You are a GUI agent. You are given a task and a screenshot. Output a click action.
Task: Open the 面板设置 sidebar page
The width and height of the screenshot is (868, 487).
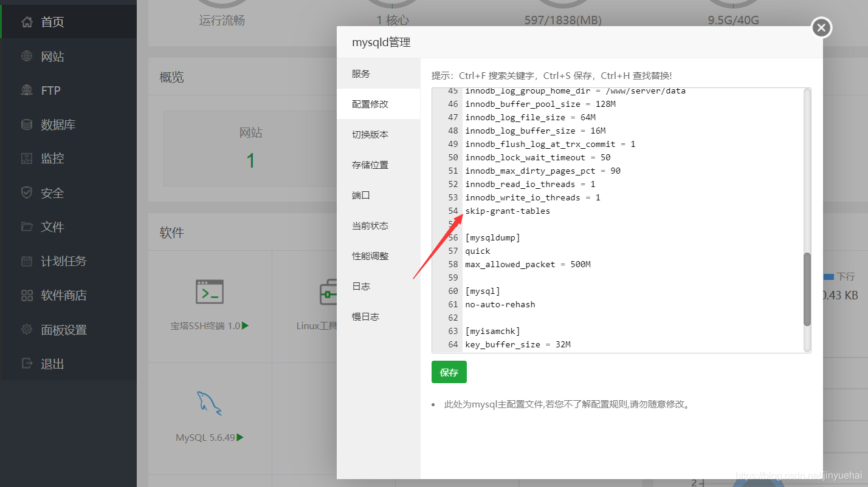click(68, 330)
